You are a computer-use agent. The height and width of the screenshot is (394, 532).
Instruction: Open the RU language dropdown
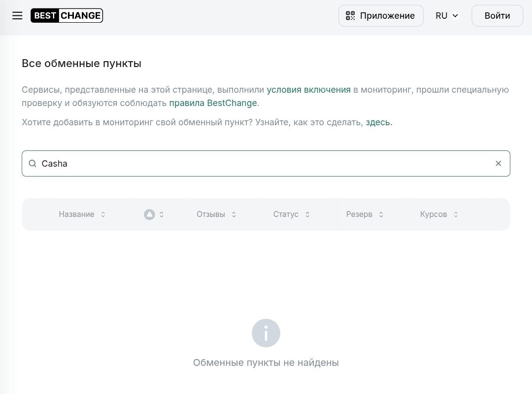[447, 16]
